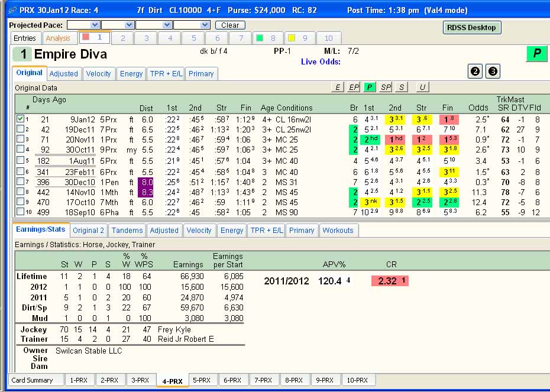This screenshot has width=550, height=392.
Task: Open lower Original 2 tab
Action: click(x=88, y=231)
